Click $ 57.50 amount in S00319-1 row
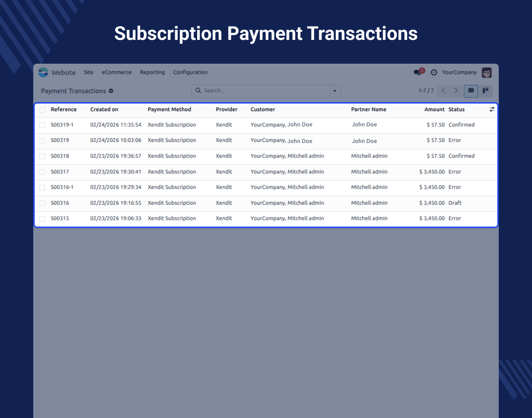Image resolution: width=532 pixels, height=418 pixels. tap(436, 125)
